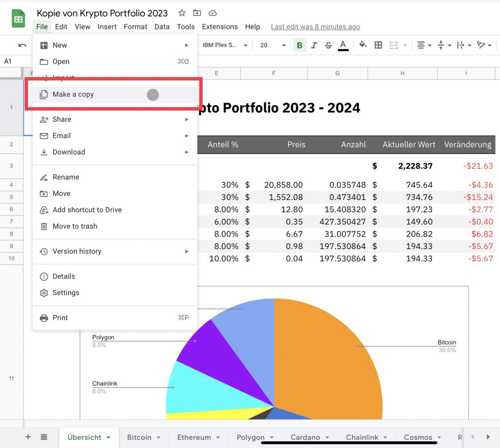
Task: Click Move in the File menu
Action: pyautogui.click(x=115, y=193)
